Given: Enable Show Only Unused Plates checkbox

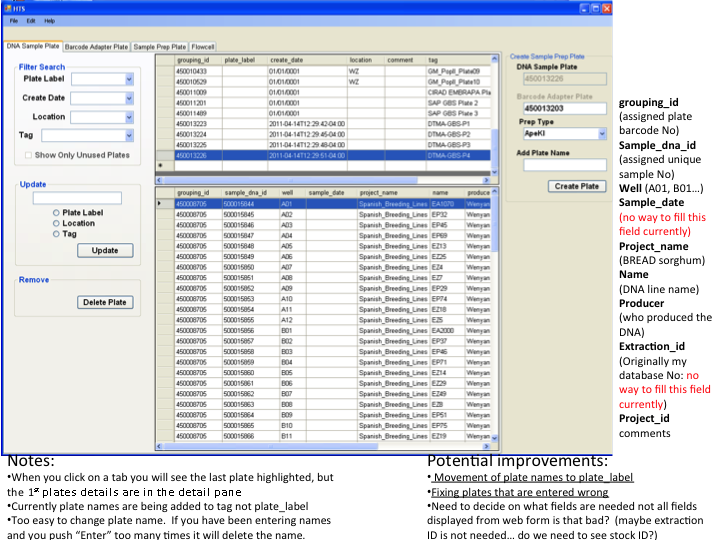Looking at the screenshot, I should click(28, 155).
